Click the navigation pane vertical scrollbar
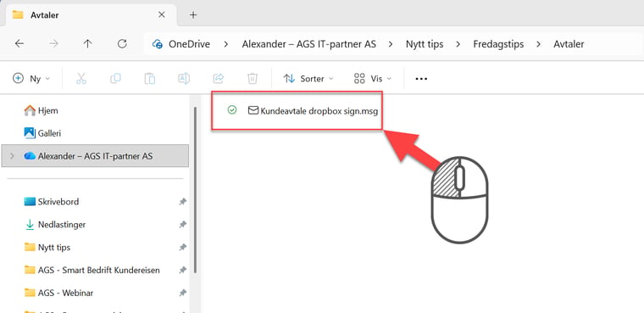The height and width of the screenshot is (313, 644). (x=195, y=190)
